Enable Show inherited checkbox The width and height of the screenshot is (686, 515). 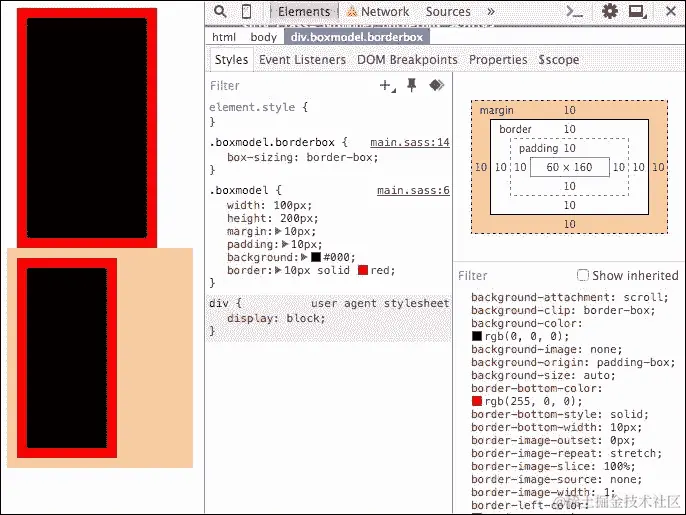pos(582,275)
